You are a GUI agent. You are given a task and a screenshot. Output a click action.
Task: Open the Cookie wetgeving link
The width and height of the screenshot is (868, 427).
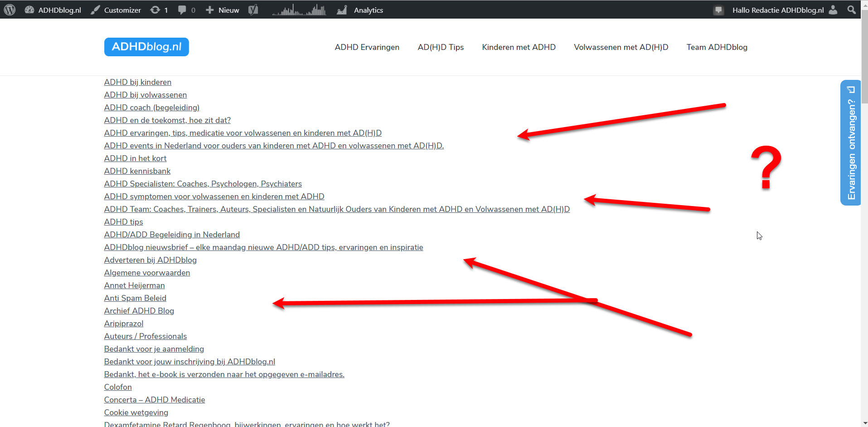136,412
